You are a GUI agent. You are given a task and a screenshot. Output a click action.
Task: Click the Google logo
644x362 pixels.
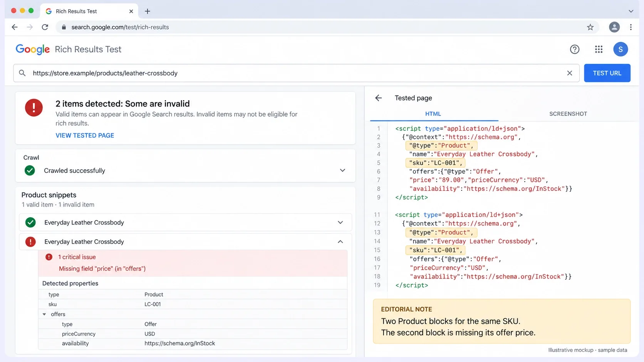(33, 49)
